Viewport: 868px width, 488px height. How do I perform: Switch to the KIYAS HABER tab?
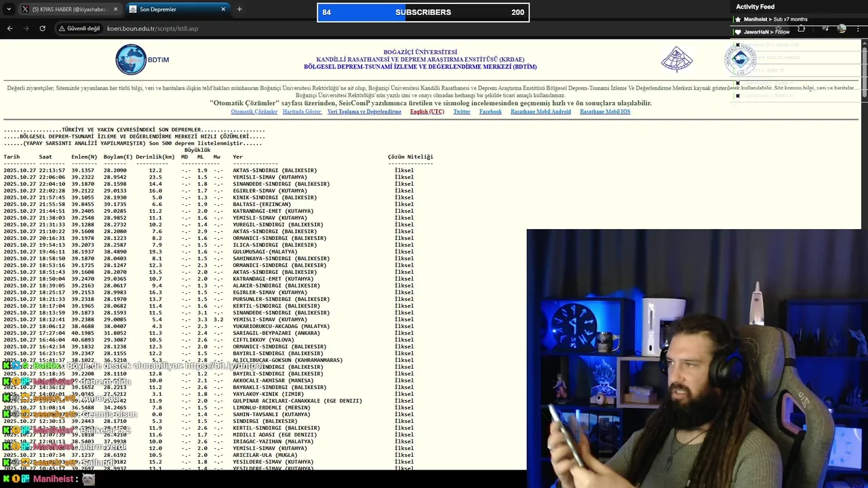coord(69,9)
